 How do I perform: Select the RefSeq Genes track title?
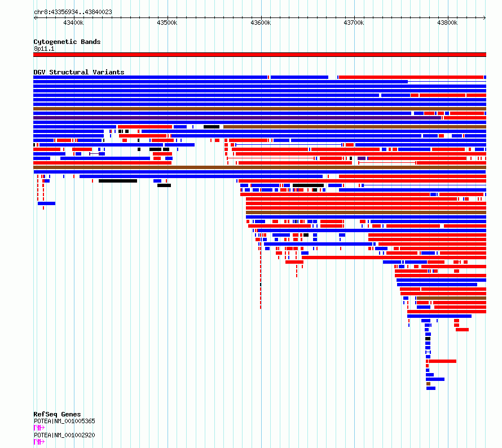57,414
